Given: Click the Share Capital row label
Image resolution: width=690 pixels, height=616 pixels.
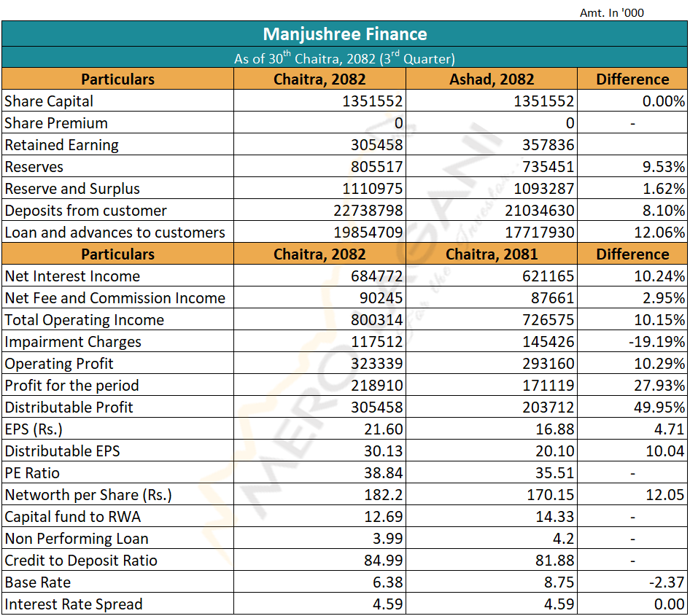Looking at the screenshot, I should pos(49,101).
